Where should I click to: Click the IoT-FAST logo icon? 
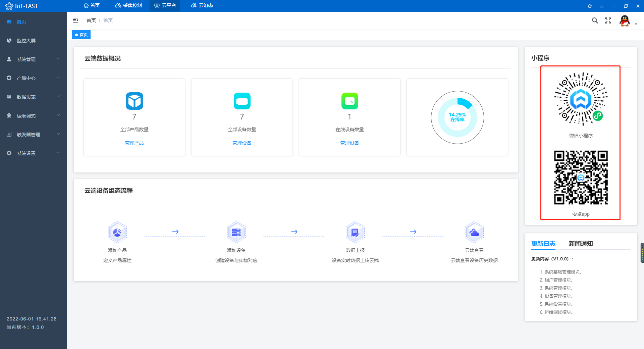9,6
